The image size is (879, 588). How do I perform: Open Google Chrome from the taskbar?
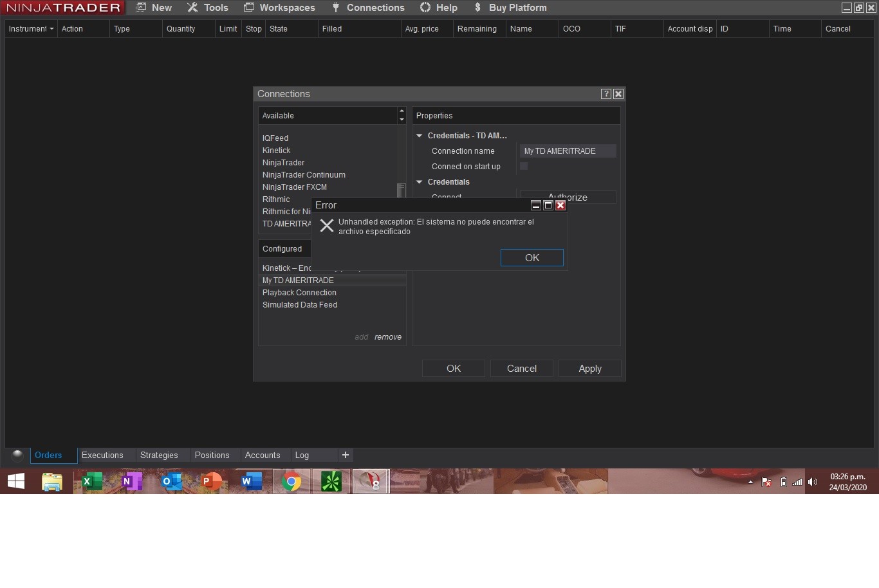291,481
